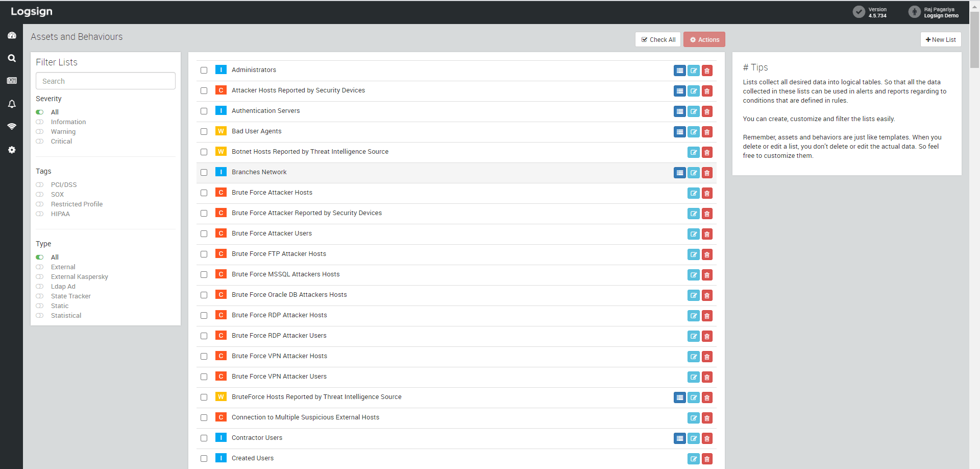Delete the Brute Force Attacker Hosts list
980x469 pixels.
[x=707, y=193]
